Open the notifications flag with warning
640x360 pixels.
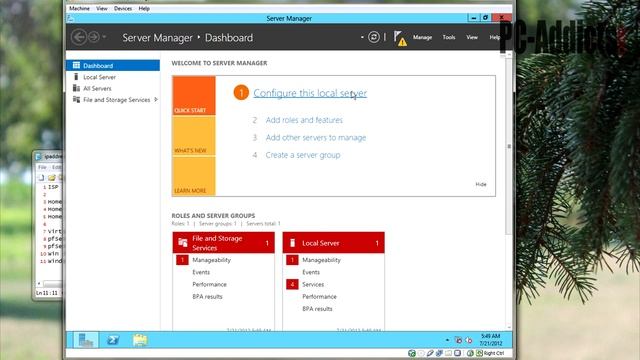[400, 38]
